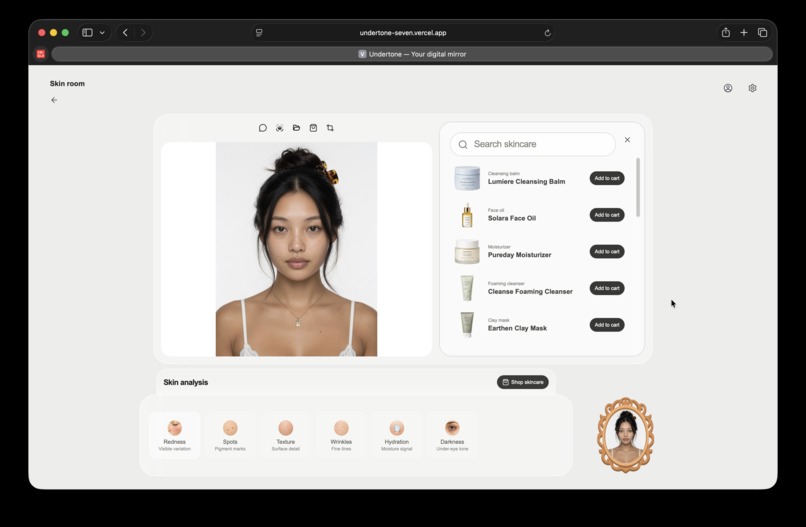The image size is (806, 527).
Task: Open a new Safari tab
Action: [x=744, y=32]
